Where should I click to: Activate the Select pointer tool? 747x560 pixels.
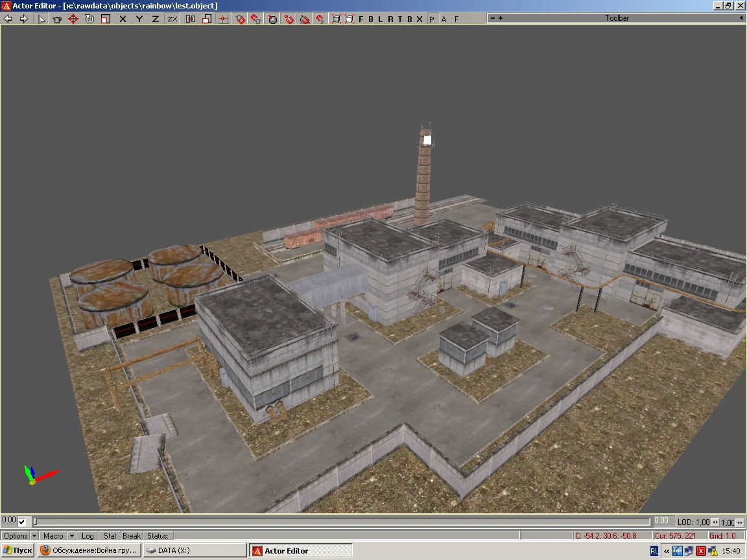pyautogui.click(x=41, y=19)
